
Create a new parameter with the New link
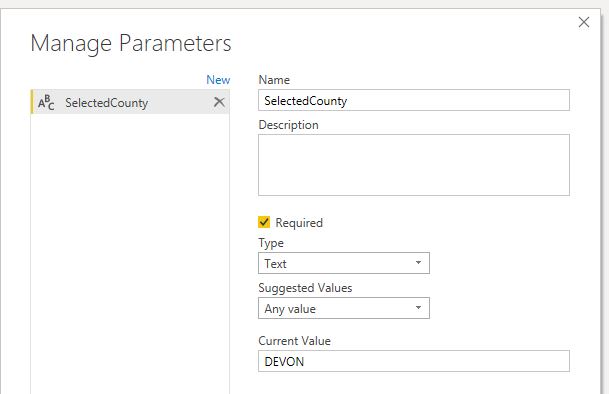click(x=218, y=80)
